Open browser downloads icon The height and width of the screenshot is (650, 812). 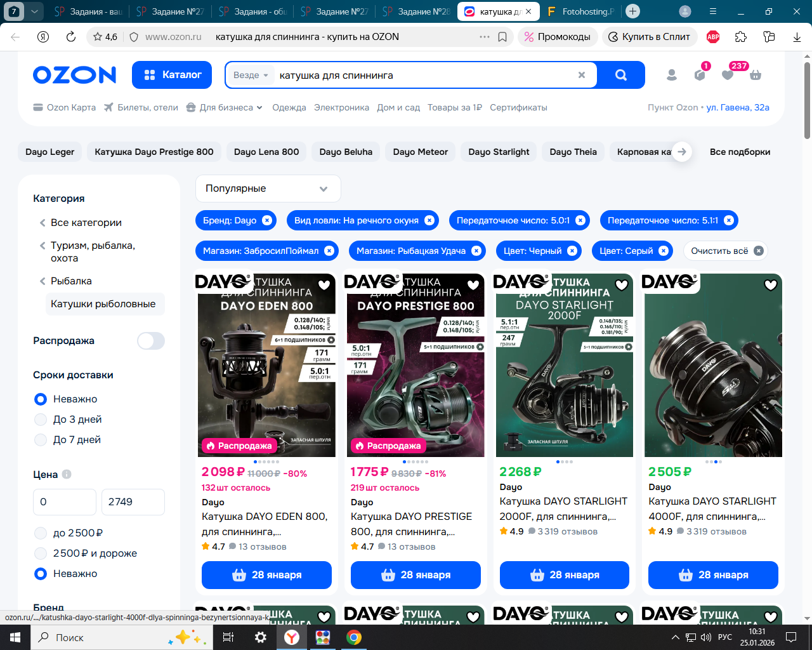click(797, 37)
